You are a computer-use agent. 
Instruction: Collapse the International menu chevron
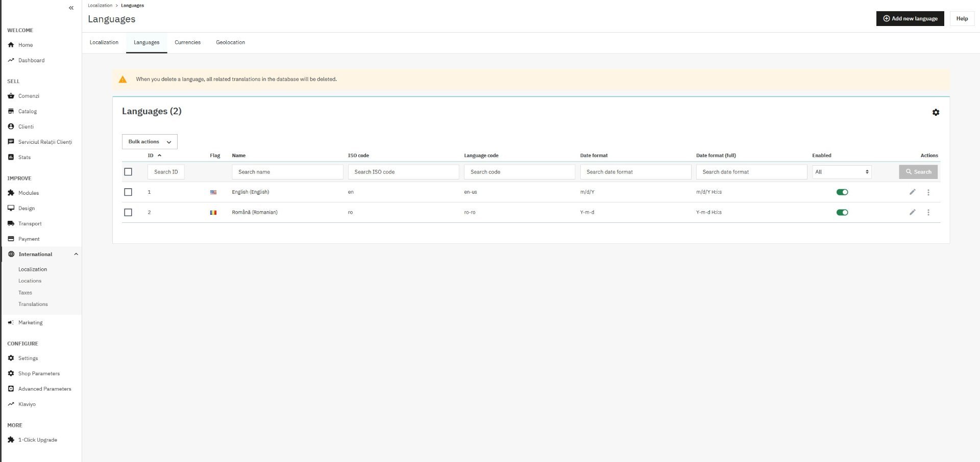[76, 254]
